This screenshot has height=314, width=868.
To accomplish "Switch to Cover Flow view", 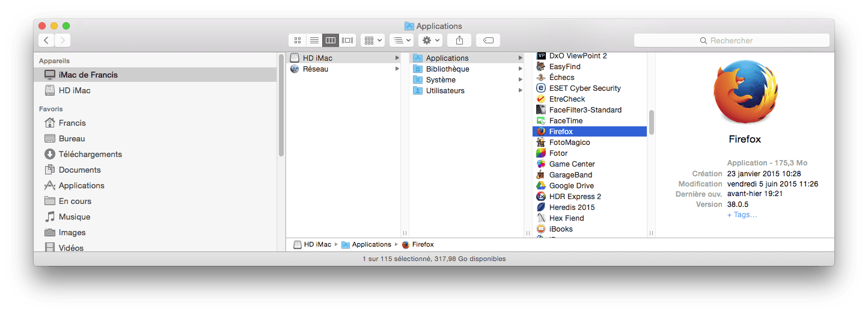I will coord(347,40).
